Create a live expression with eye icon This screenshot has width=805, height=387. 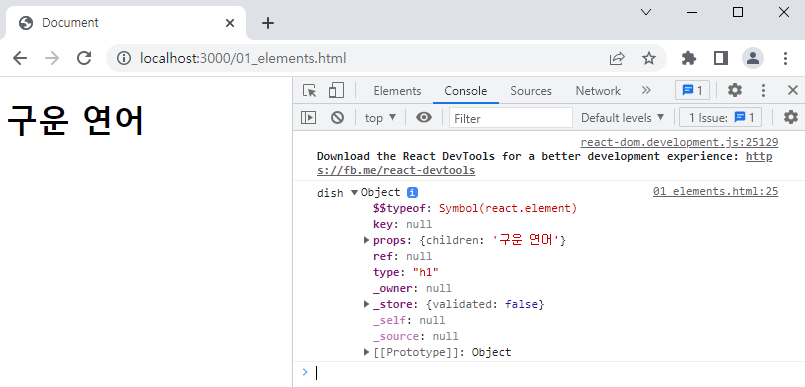click(424, 118)
